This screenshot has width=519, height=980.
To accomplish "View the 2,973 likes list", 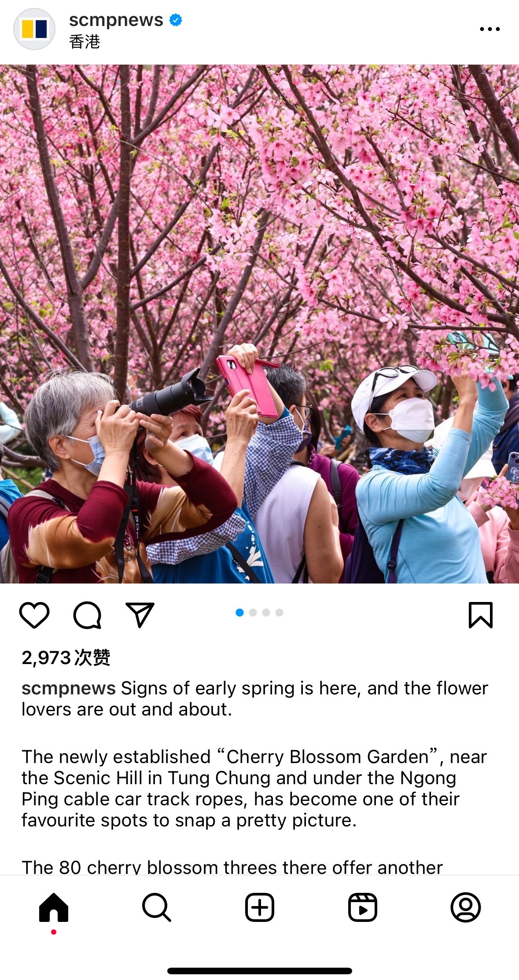I will tap(66, 657).
